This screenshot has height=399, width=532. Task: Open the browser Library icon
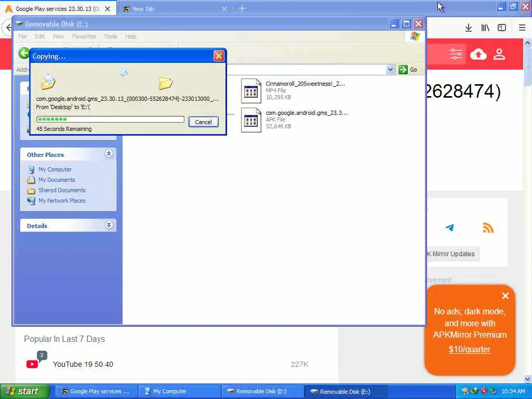[485, 28]
